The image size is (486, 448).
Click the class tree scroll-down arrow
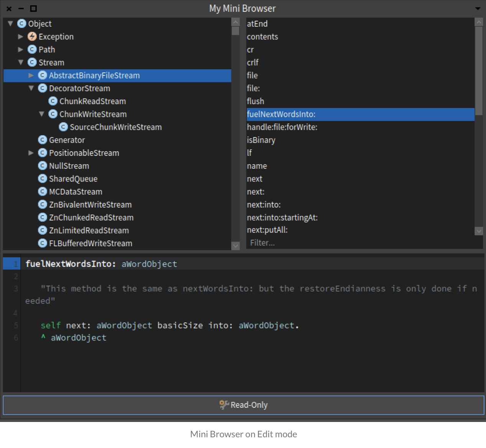point(236,246)
